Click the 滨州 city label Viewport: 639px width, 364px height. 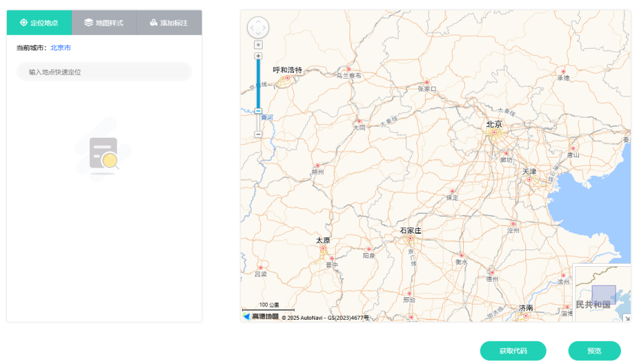point(563,282)
